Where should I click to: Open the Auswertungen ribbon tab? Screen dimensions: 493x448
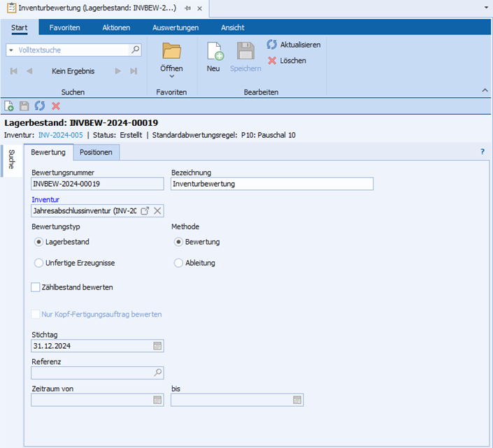pyautogui.click(x=176, y=27)
